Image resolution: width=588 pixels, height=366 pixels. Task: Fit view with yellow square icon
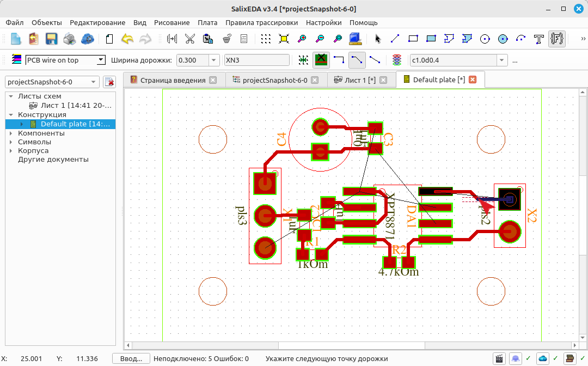tap(284, 39)
